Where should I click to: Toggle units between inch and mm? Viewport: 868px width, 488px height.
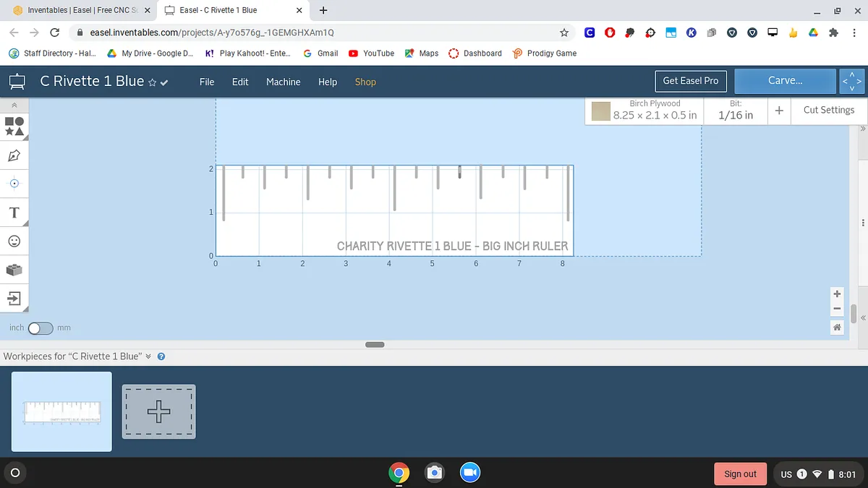(41, 328)
